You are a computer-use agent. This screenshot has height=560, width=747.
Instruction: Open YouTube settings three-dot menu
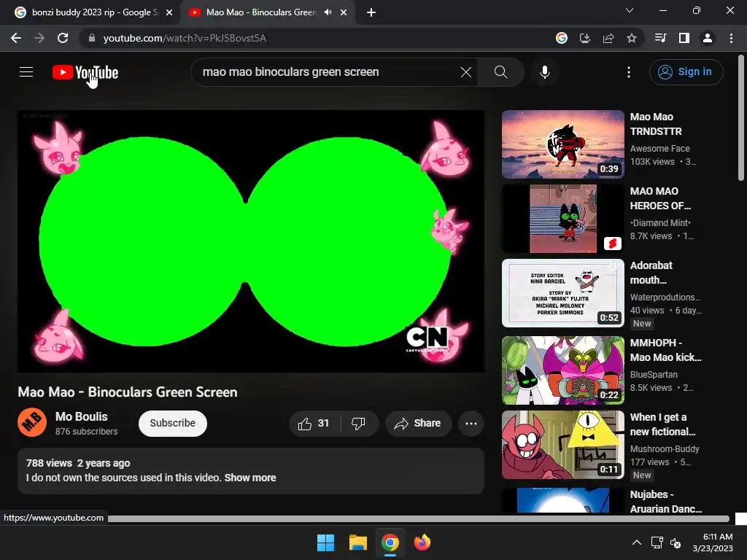628,72
